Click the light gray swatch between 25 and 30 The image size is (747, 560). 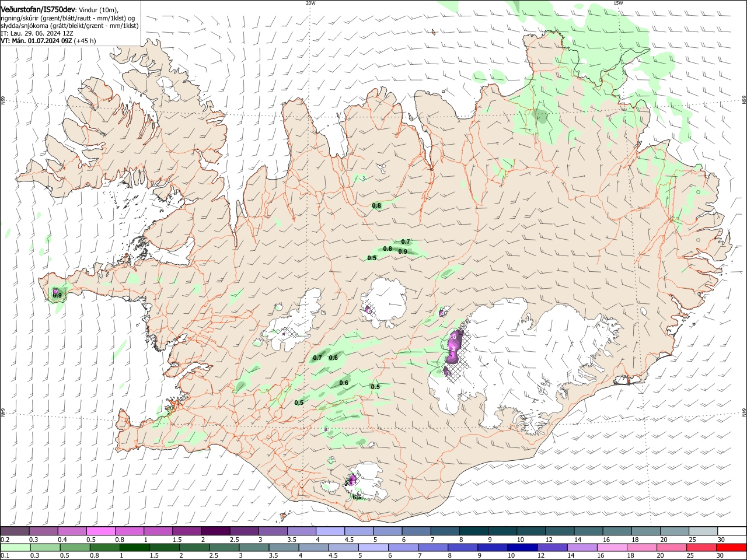[703, 531]
